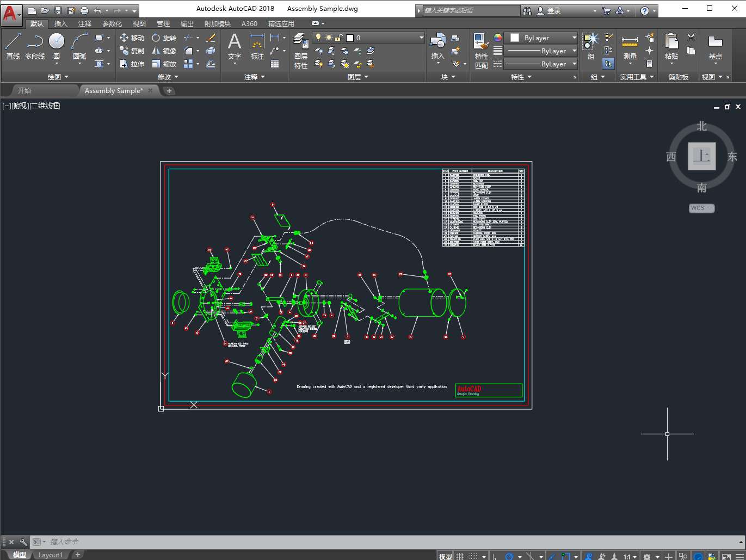Click the WCS coordinate system button

point(701,208)
